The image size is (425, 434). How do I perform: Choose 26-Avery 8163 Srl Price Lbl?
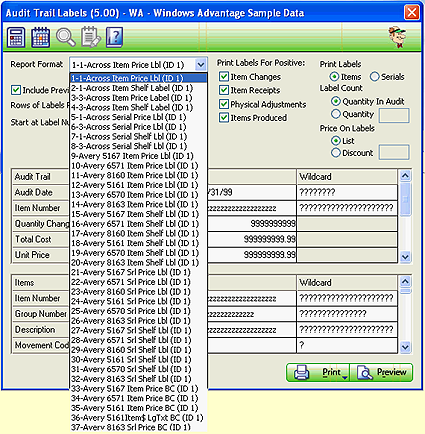pyautogui.click(x=138, y=320)
